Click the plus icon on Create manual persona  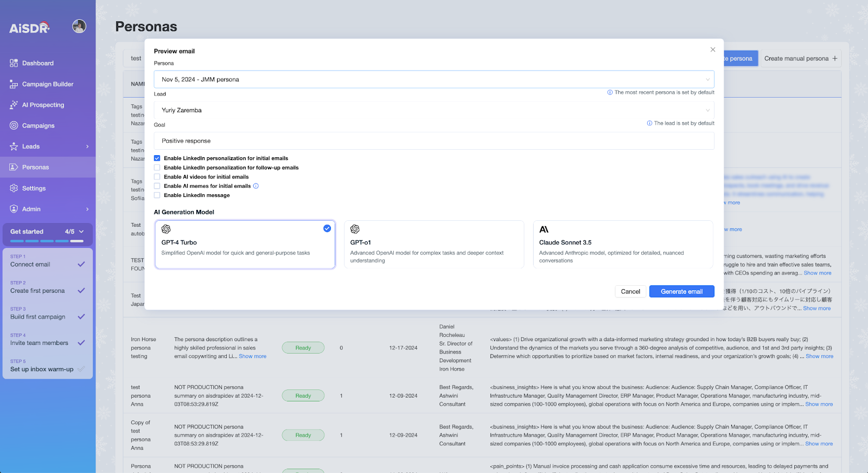click(x=835, y=59)
